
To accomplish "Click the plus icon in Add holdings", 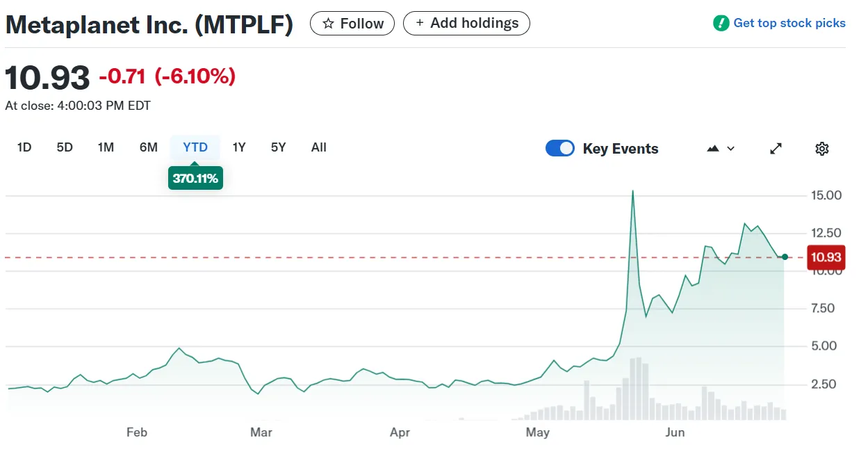I will pos(419,23).
